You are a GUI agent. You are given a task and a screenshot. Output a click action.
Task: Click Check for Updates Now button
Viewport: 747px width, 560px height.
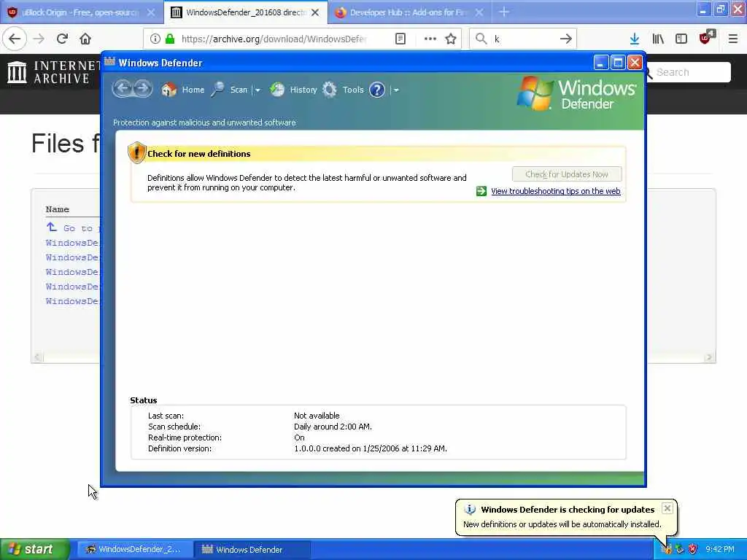point(566,174)
